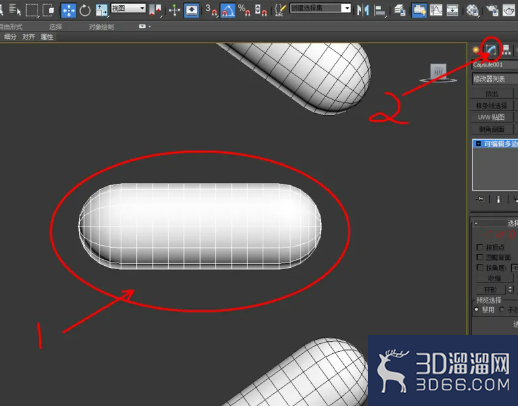Toggle the Percent Snap button
Viewport: 518px width, 406px height.
point(245,10)
